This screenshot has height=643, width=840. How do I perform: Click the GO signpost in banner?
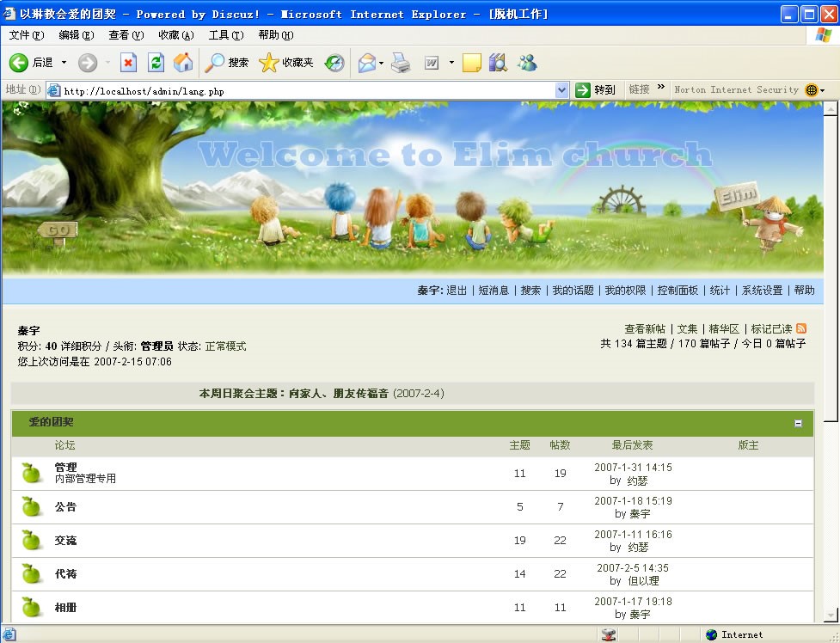coord(58,230)
